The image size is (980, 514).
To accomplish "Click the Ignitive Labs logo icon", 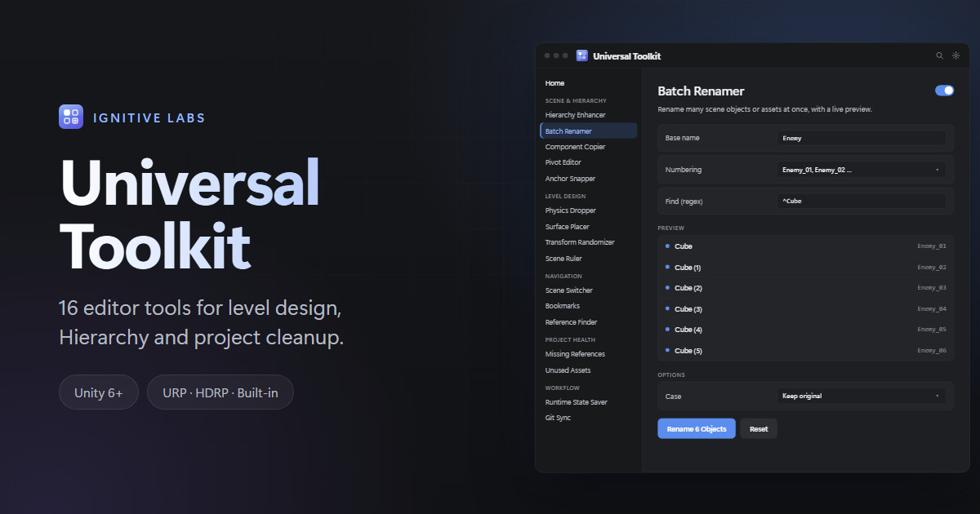I will pos(71,117).
